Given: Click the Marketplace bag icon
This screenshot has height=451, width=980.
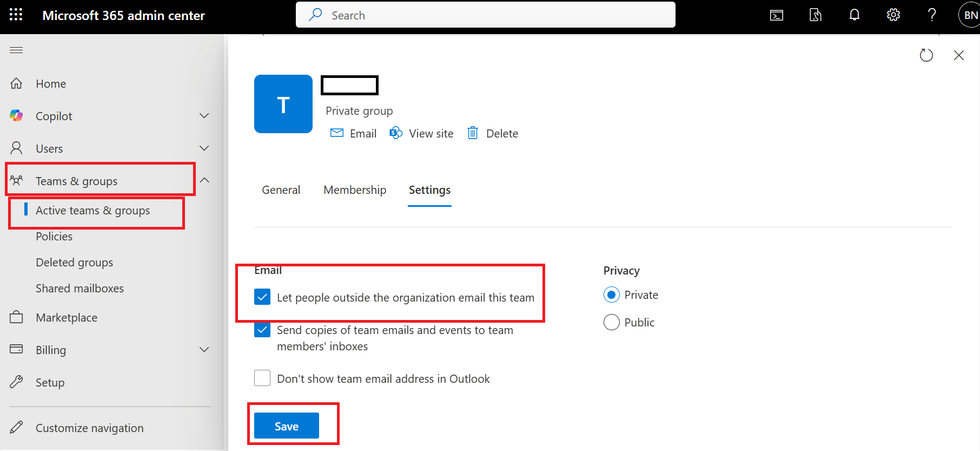Looking at the screenshot, I should coord(17,317).
